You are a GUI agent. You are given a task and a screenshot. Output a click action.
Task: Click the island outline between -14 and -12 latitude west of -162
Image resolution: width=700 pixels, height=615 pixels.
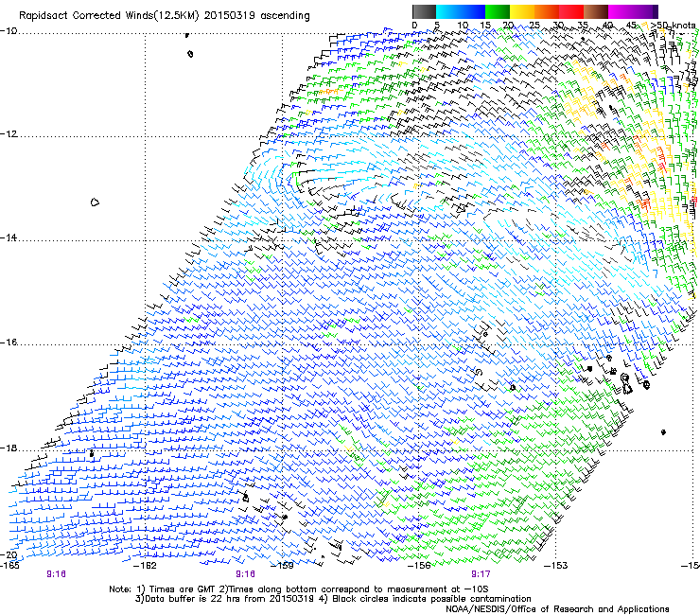click(x=95, y=202)
